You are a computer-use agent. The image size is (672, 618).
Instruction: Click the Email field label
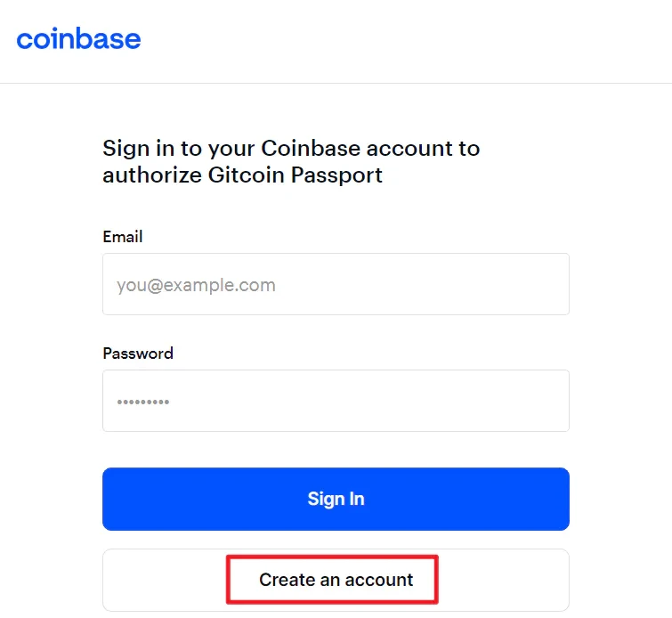point(123,237)
